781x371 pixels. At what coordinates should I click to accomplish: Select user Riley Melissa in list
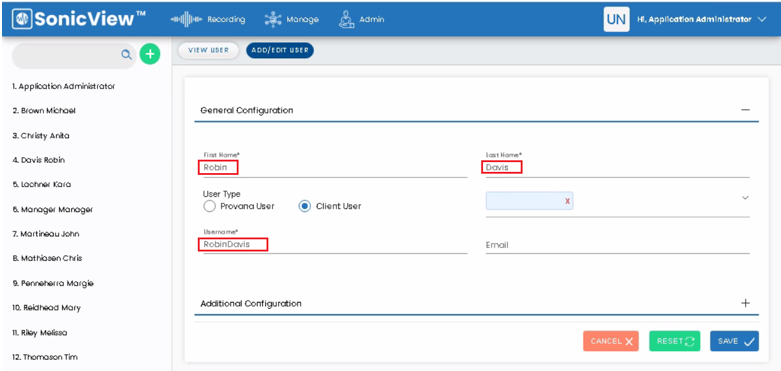click(x=40, y=332)
